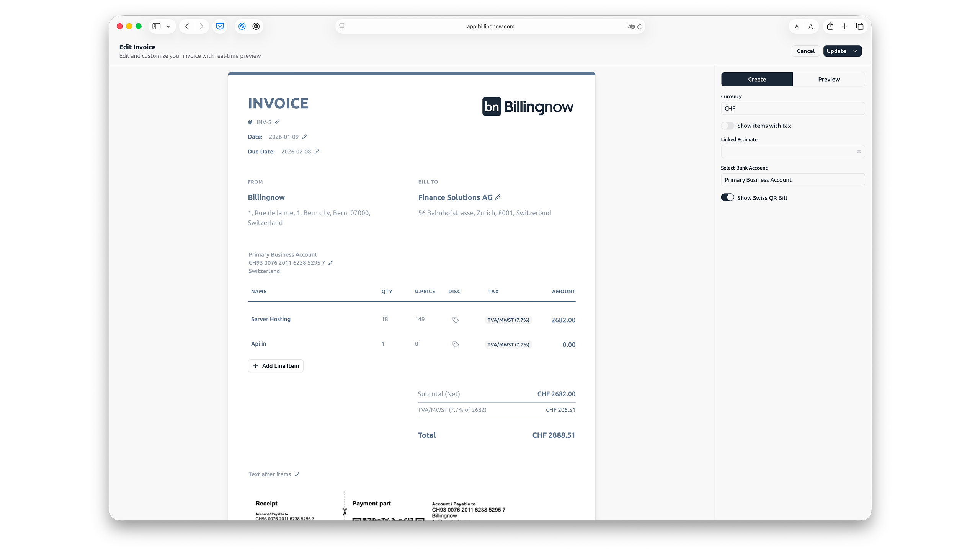
Task: Cancel editing the invoice
Action: point(805,51)
